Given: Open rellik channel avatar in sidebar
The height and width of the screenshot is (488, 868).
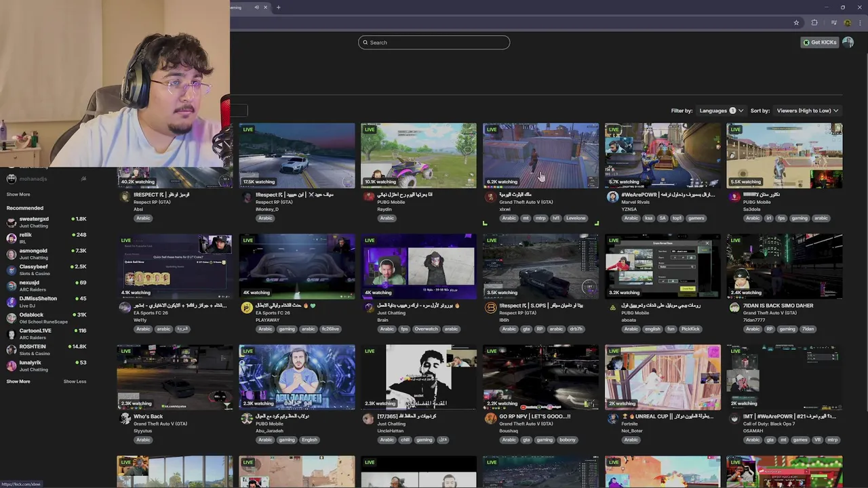Looking at the screenshot, I should click(11, 238).
